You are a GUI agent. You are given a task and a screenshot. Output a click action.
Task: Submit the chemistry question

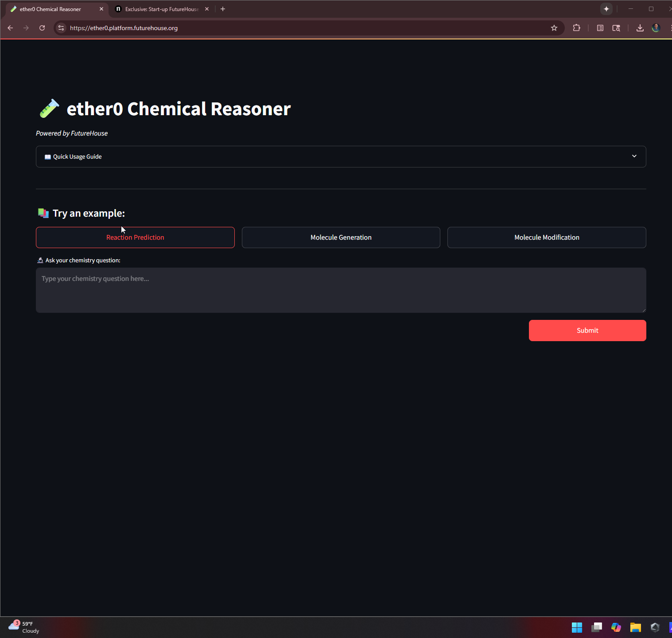click(x=587, y=331)
